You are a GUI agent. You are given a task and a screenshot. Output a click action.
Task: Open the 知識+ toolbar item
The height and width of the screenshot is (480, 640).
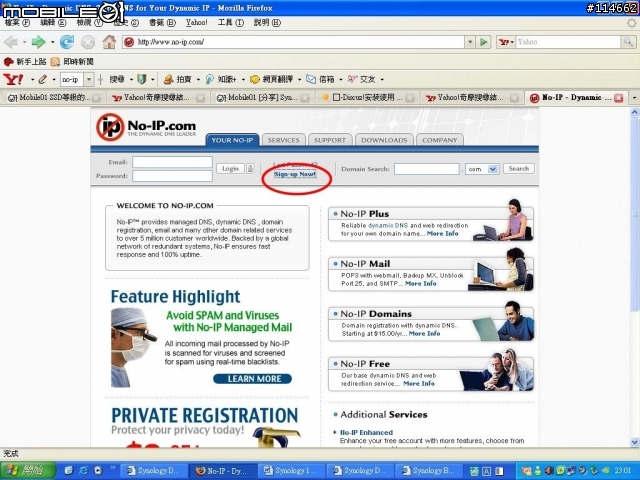[x=221, y=79]
